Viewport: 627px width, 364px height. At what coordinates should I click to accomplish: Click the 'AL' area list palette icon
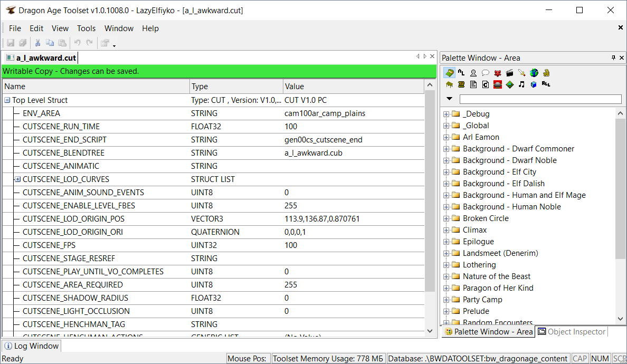pos(461,73)
